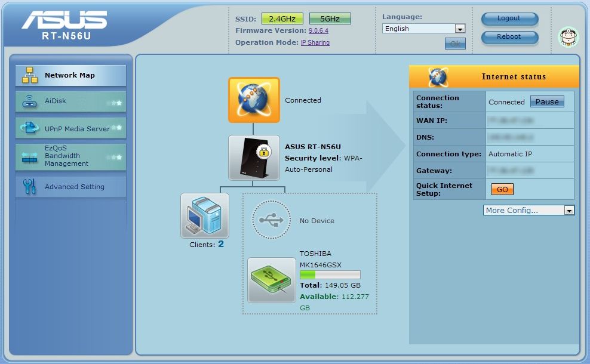Click the monkey doctor avatar icon
Screen dimensions: 590x364
568,37
